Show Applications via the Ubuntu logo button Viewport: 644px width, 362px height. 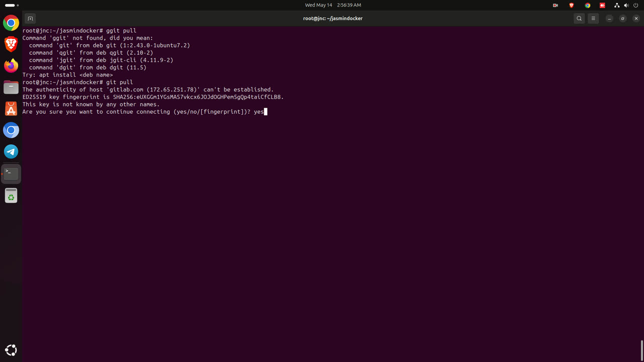(11, 350)
